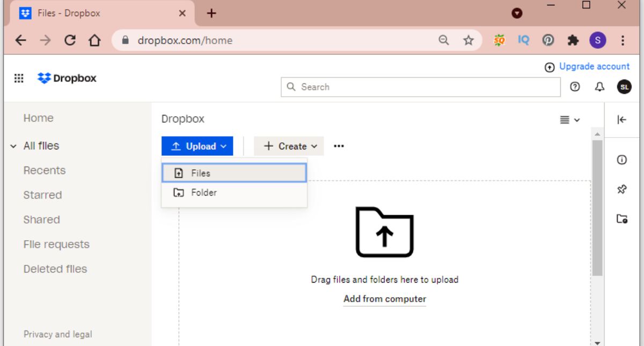Click Add from computer link
644x346 pixels.
[384, 299]
